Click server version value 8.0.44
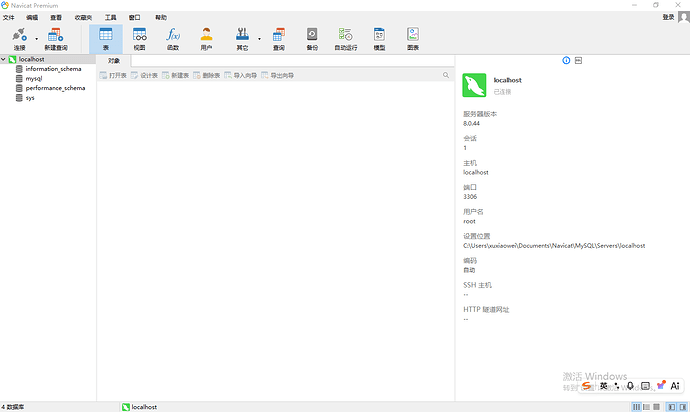This screenshot has width=690, height=412. click(x=471, y=124)
